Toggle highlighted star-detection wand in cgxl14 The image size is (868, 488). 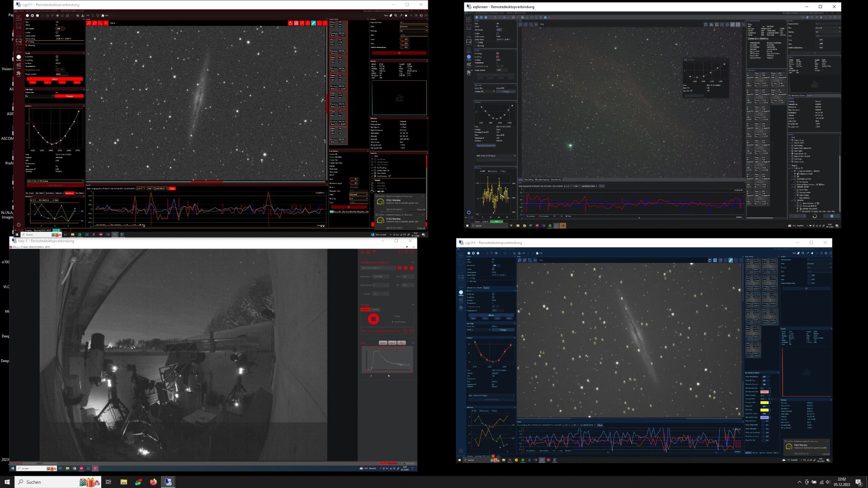(731, 260)
